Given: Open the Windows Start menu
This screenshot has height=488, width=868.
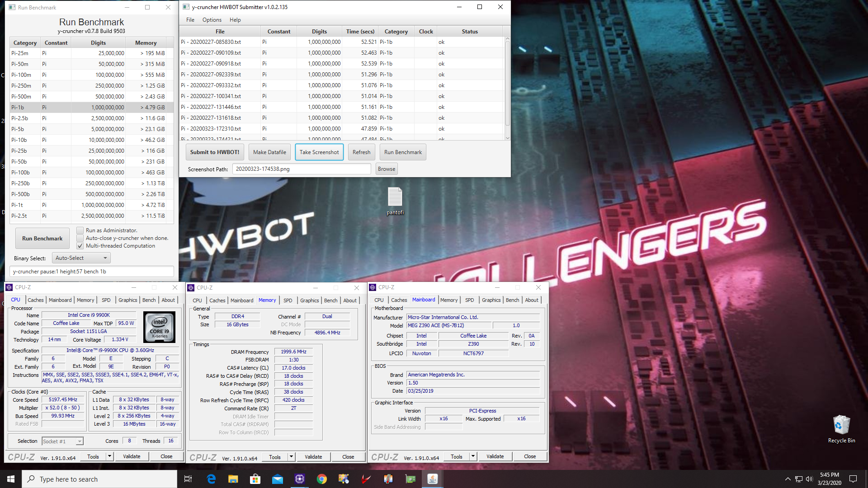Looking at the screenshot, I should pos(11,479).
